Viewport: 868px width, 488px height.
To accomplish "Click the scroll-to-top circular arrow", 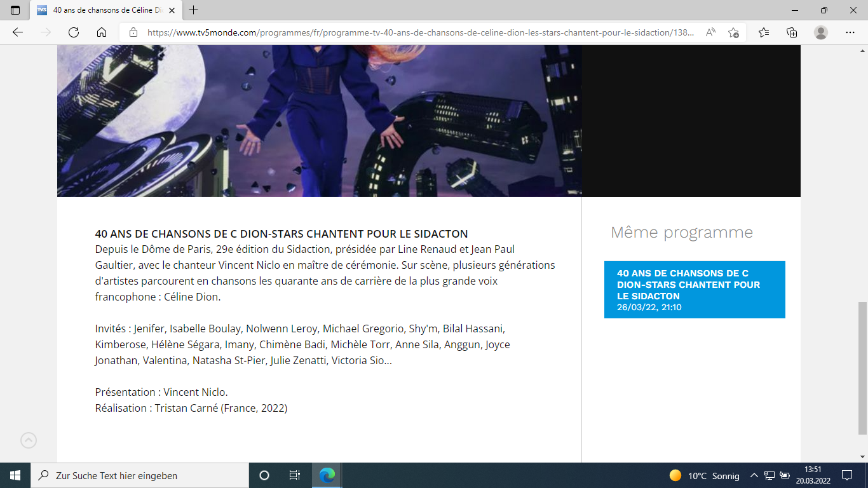I will 29,440.
